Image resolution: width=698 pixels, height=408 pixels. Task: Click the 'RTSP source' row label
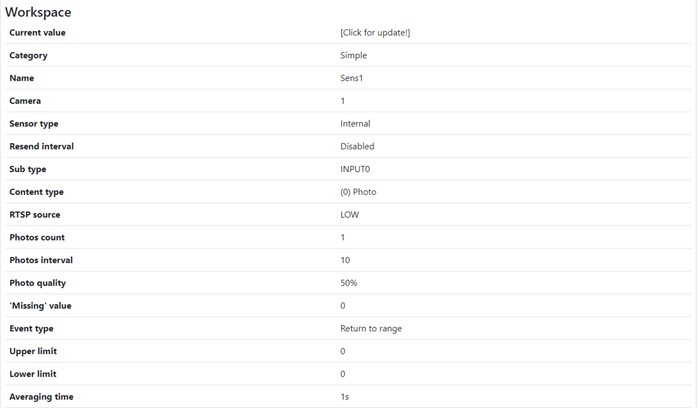(35, 215)
